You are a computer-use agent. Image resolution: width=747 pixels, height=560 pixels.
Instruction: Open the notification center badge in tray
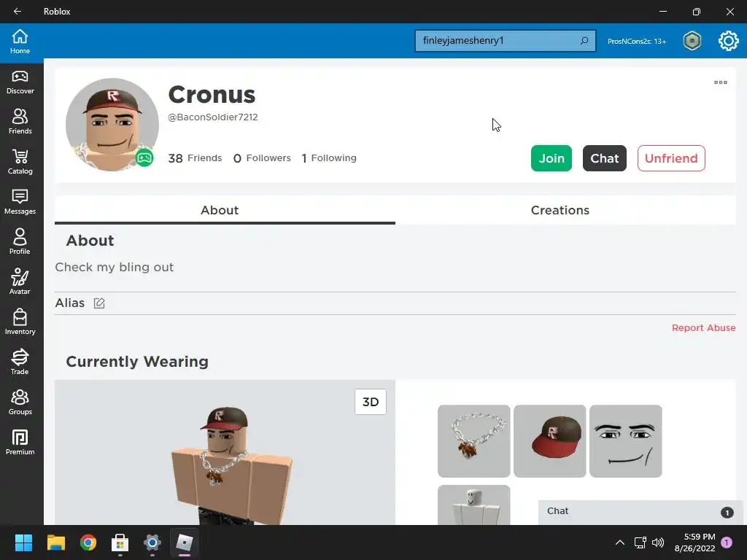coord(727,542)
